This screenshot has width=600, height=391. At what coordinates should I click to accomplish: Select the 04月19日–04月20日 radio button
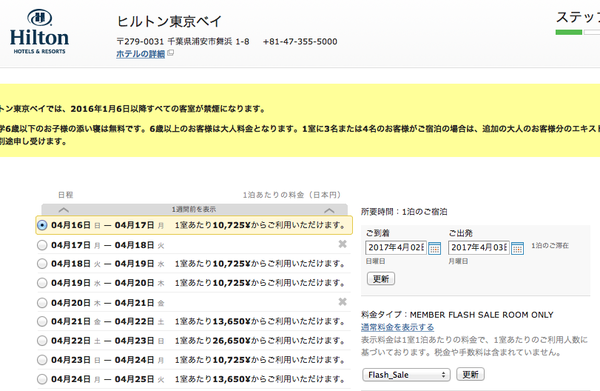click(42, 283)
